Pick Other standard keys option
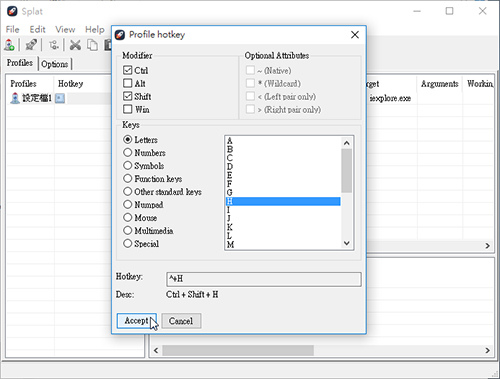The height and width of the screenshot is (379, 500). click(128, 191)
